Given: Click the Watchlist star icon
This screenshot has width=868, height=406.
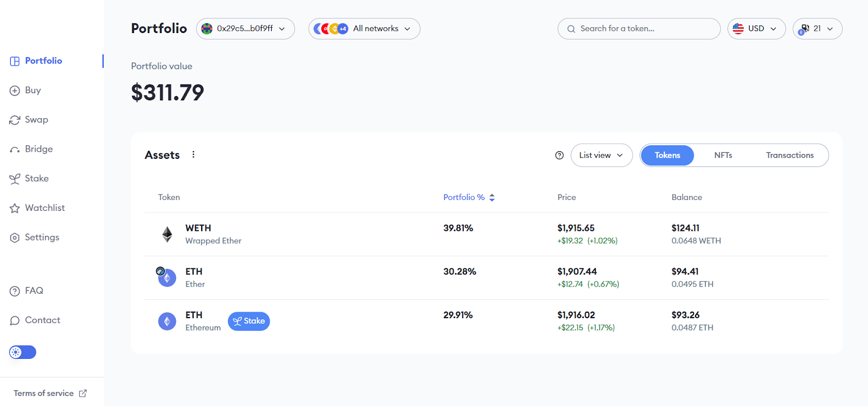Looking at the screenshot, I should (x=15, y=208).
